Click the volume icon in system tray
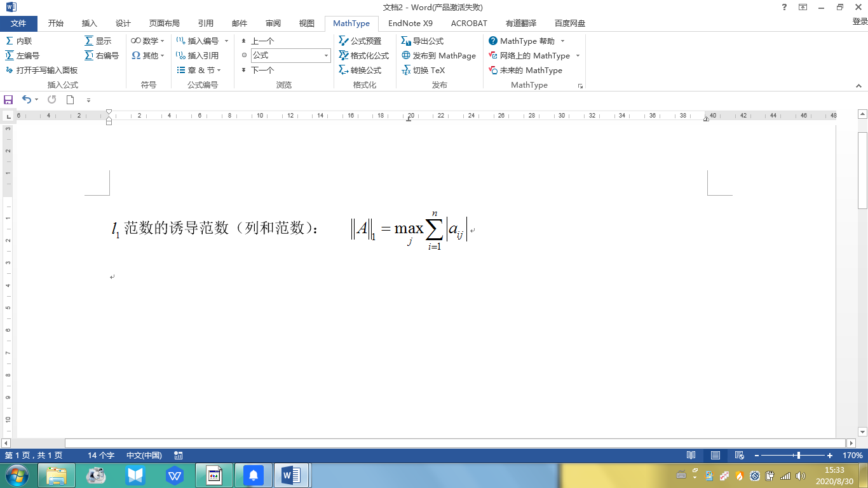Viewport: 868px width, 488px height. (x=801, y=475)
